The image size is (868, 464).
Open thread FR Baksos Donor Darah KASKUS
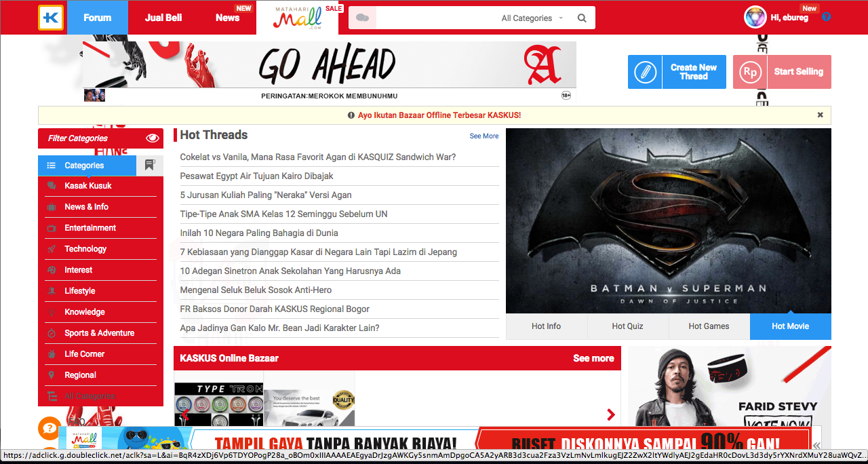(275, 309)
